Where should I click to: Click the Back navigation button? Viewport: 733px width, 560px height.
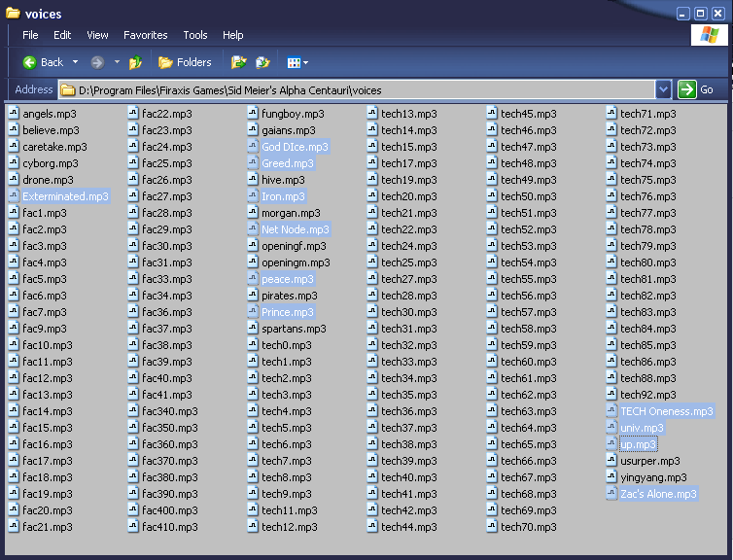42,62
